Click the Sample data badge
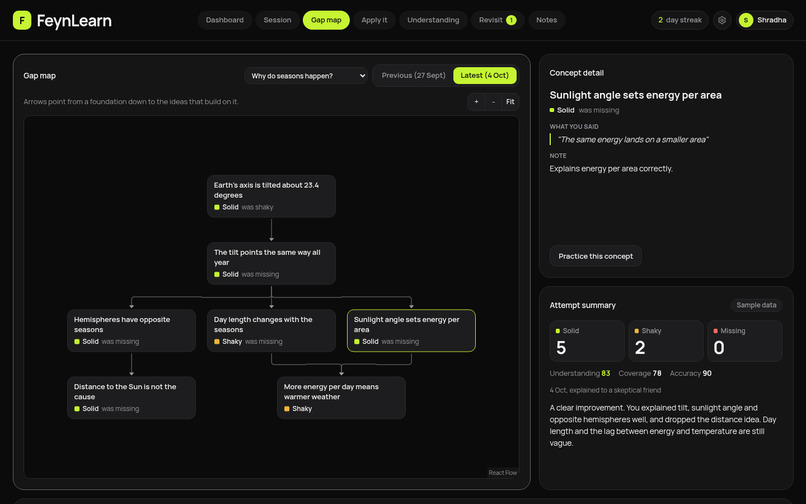 point(756,305)
